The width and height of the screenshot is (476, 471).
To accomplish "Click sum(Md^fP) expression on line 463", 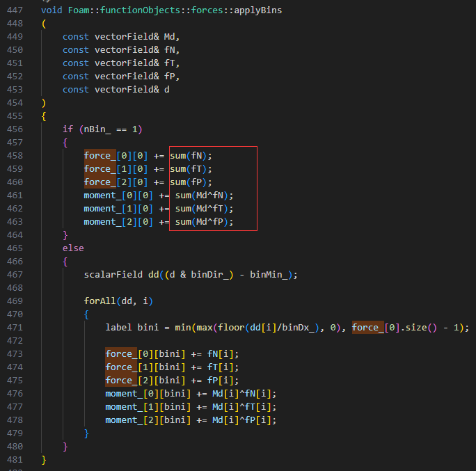I will click(x=204, y=222).
